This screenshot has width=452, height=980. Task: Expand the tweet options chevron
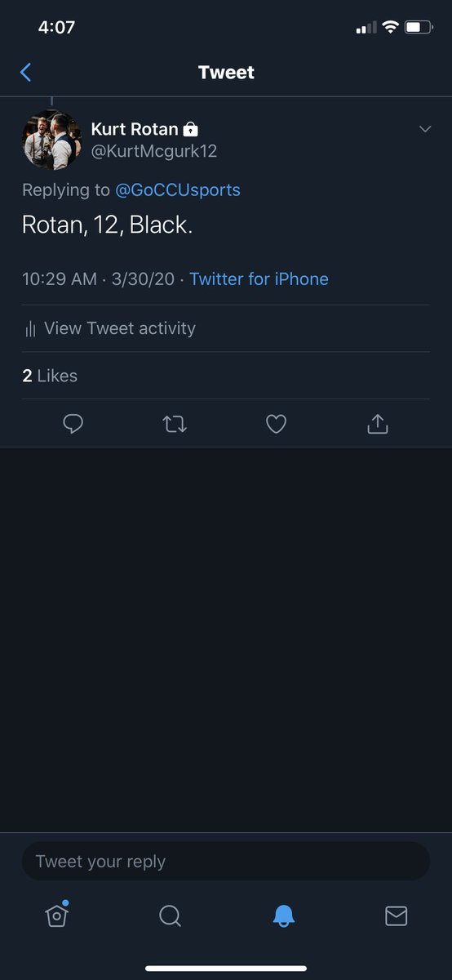(425, 129)
